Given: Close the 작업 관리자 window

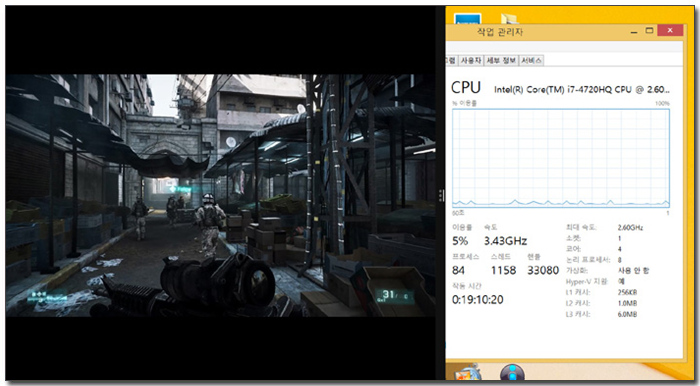Looking at the screenshot, I should 670,30.
